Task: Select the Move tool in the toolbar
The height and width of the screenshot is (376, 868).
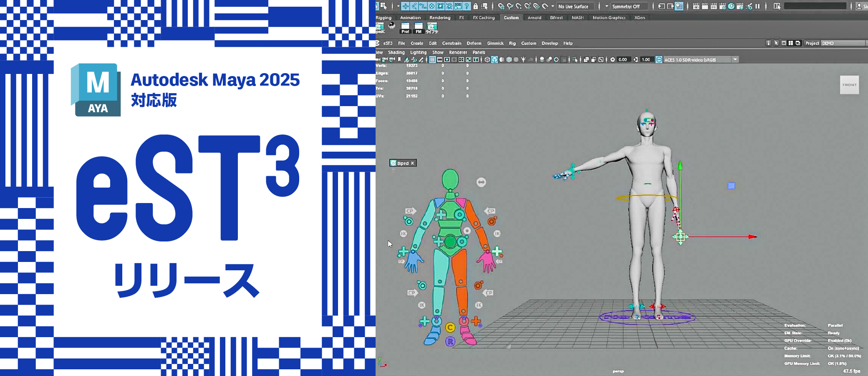Action: (x=406, y=6)
